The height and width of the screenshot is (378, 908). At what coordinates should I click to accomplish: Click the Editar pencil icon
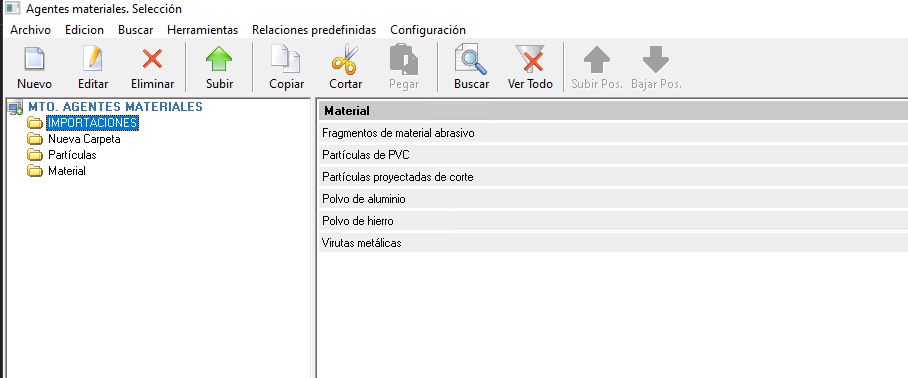[x=93, y=59]
